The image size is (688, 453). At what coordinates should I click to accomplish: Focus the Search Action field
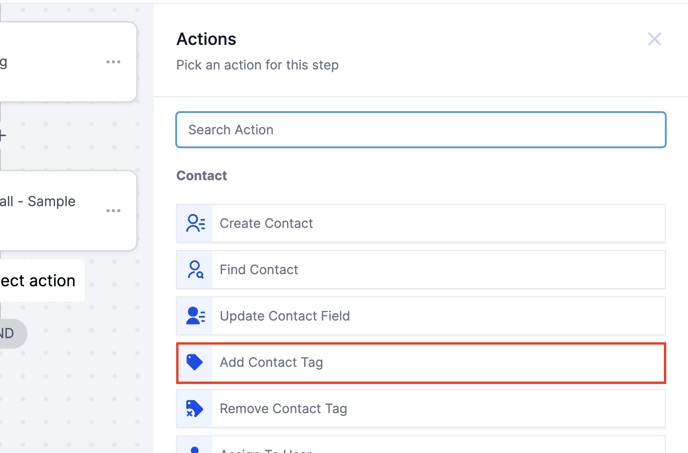421,130
